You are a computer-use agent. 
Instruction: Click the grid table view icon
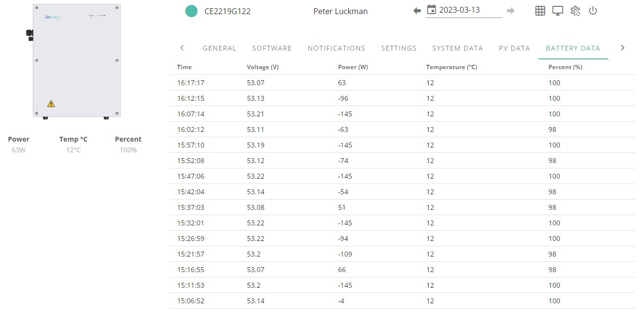[540, 11]
